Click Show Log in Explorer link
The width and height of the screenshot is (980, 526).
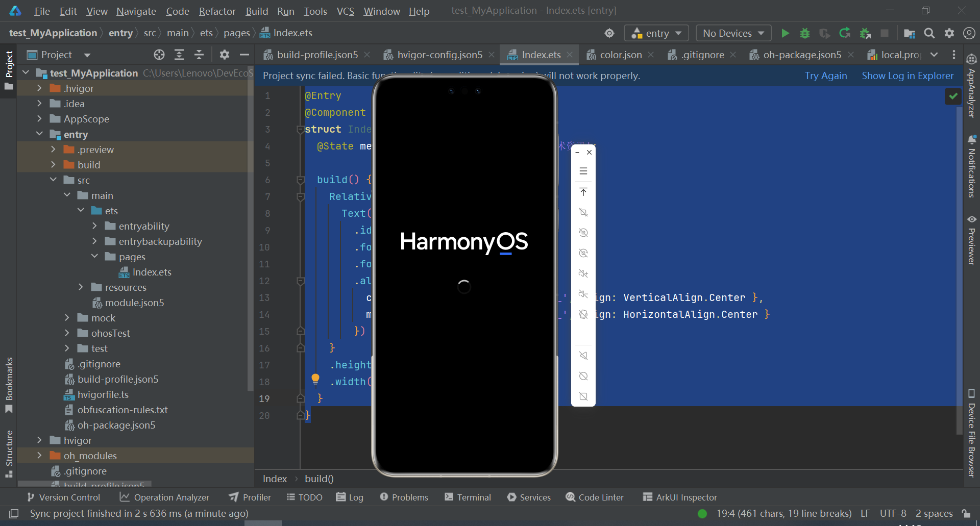[x=908, y=76]
